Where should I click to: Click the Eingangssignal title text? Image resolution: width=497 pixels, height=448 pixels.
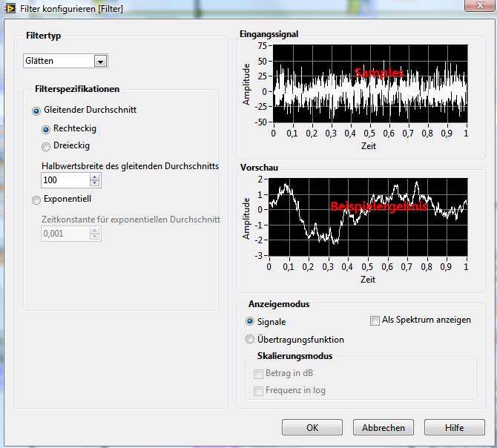pyautogui.click(x=269, y=34)
